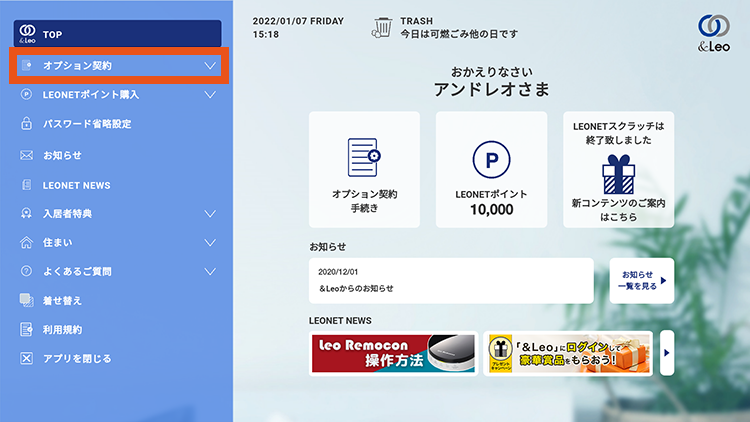Click the trash can icon in header
The height and width of the screenshot is (422, 750).
pos(382,28)
